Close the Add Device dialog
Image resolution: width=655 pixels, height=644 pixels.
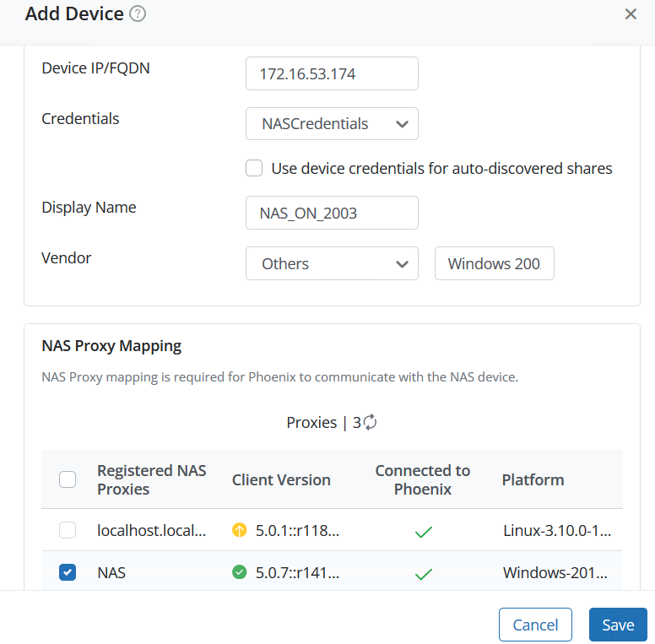point(631,14)
